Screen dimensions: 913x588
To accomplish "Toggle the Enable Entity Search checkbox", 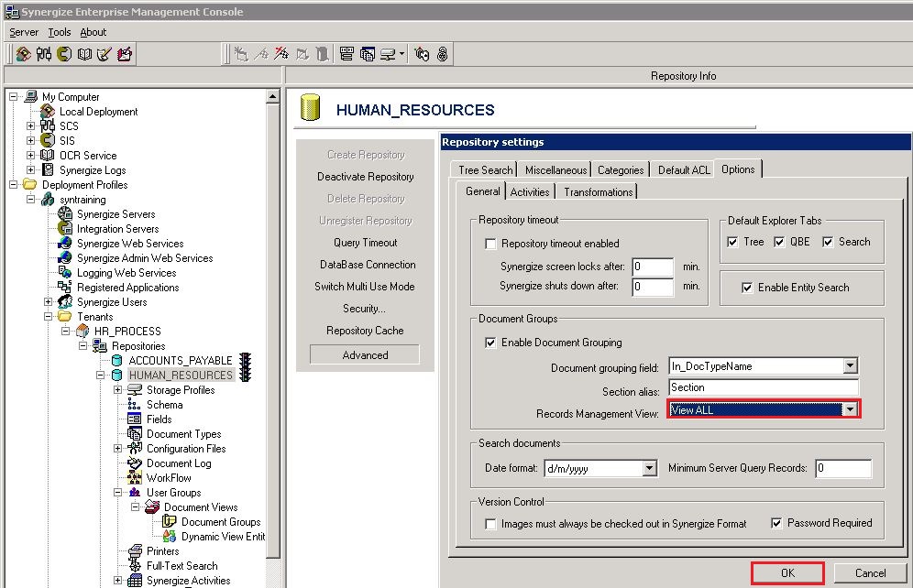I will [747, 288].
